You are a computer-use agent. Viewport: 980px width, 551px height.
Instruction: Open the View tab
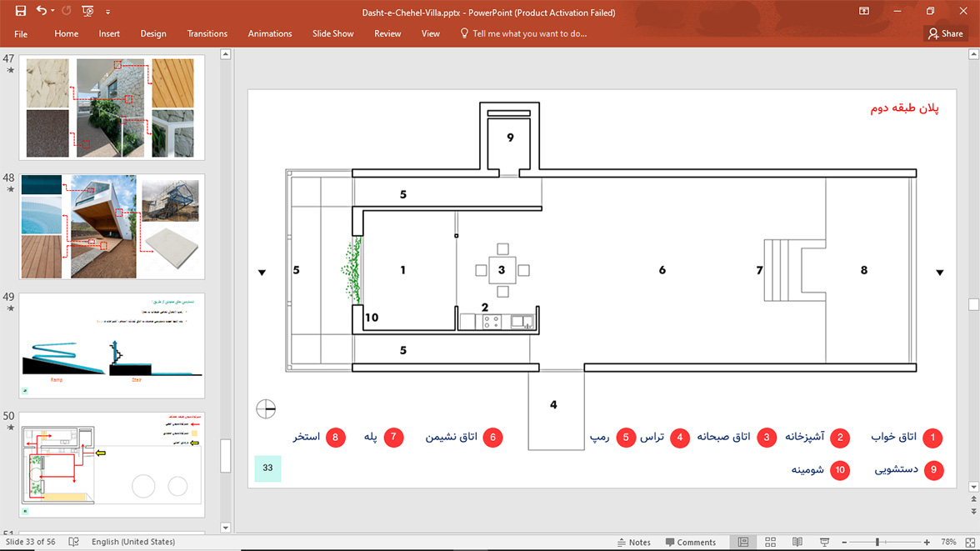pyautogui.click(x=431, y=34)
